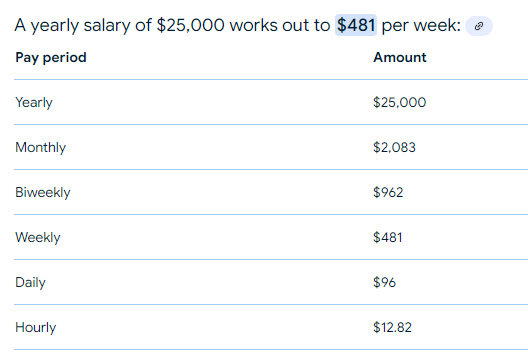The height and width of the screenshot is (361, 528).
Task: Click the Daily row label
Action: click(30, 283)
